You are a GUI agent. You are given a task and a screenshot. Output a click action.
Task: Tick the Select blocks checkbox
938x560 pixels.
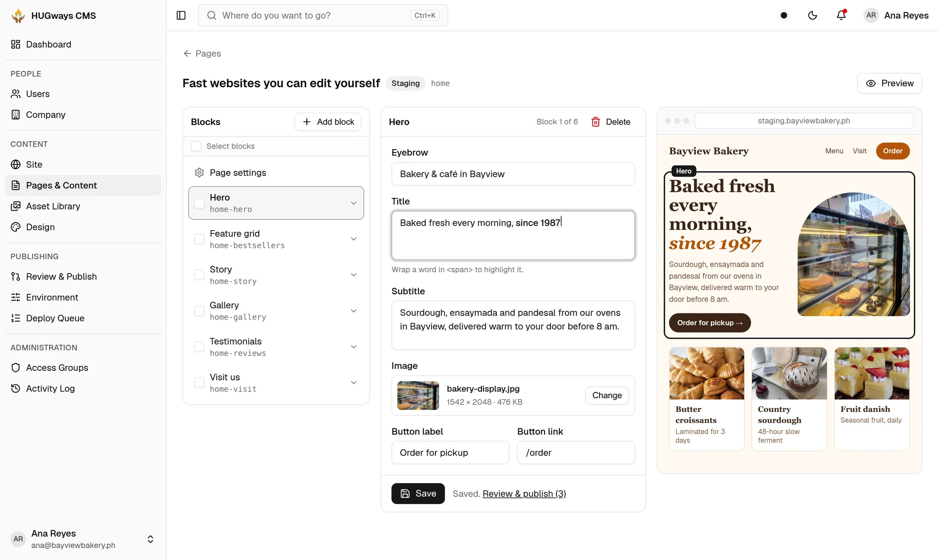196,146
